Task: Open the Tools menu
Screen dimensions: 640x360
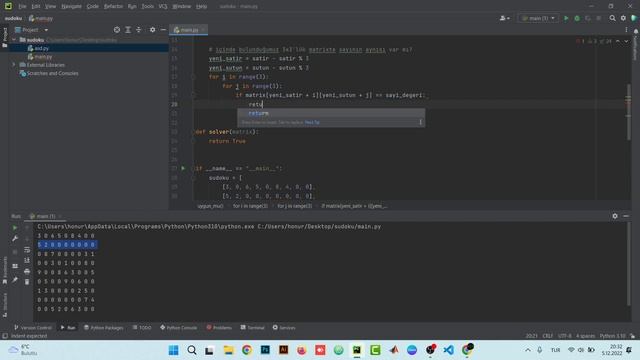Action: 147,7
